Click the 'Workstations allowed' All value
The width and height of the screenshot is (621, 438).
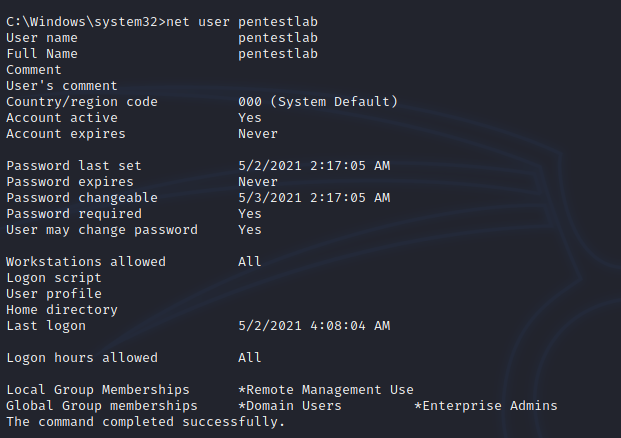(250, 262)
